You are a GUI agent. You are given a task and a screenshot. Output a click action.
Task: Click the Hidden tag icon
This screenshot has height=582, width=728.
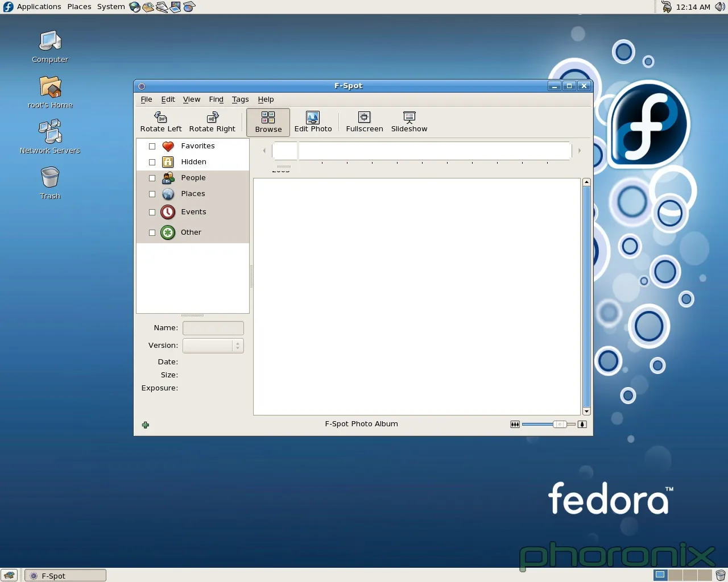tap(168, 162)
